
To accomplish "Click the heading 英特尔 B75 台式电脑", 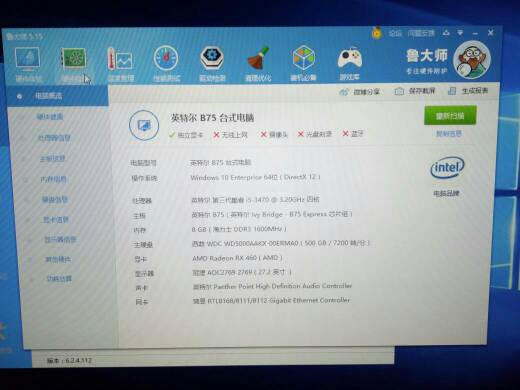I will tap(212, 118).
